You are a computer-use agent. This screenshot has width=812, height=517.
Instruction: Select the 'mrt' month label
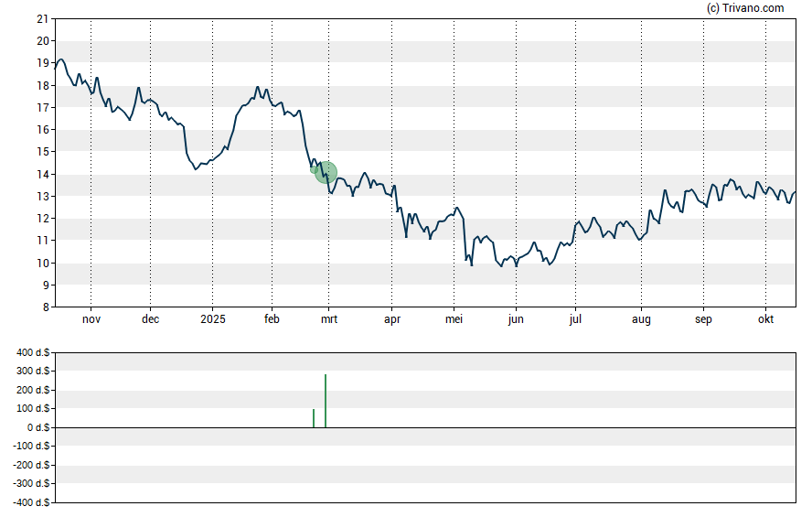point(328,319)
